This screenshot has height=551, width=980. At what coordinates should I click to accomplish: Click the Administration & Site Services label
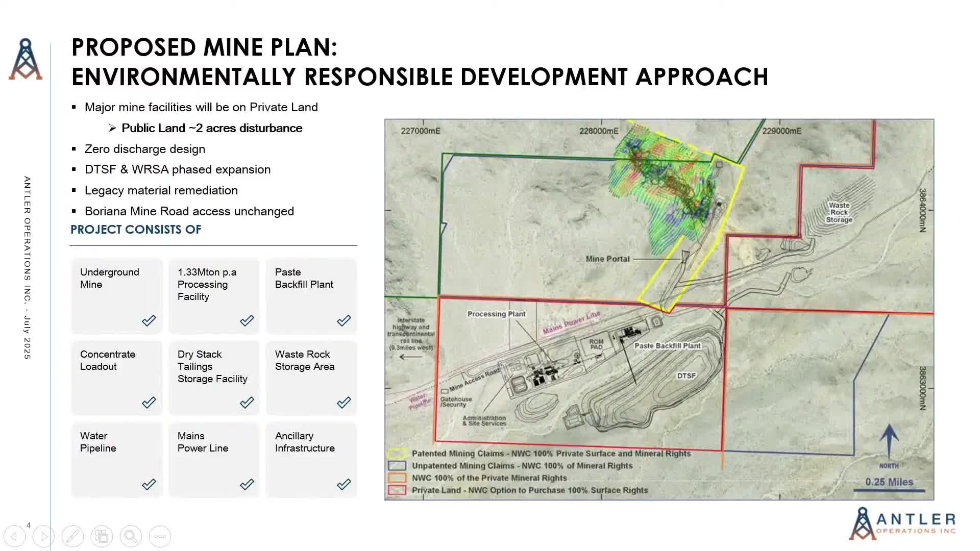484,420
